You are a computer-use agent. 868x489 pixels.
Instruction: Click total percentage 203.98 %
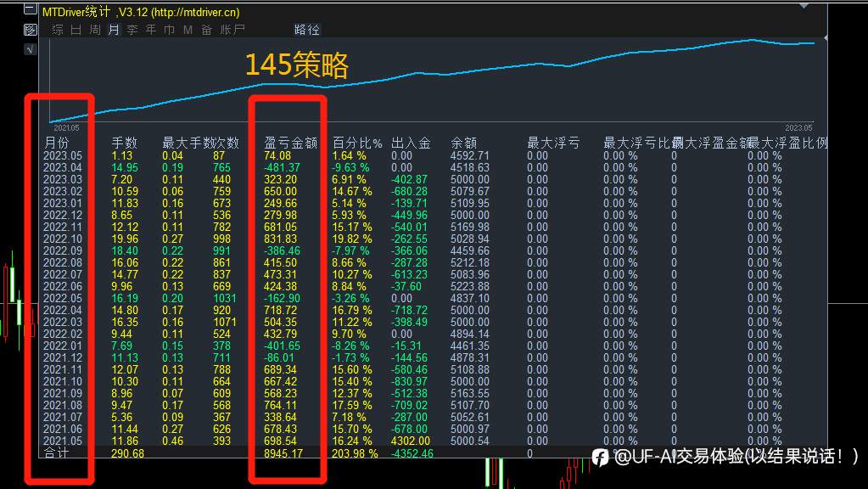point(355,453)
